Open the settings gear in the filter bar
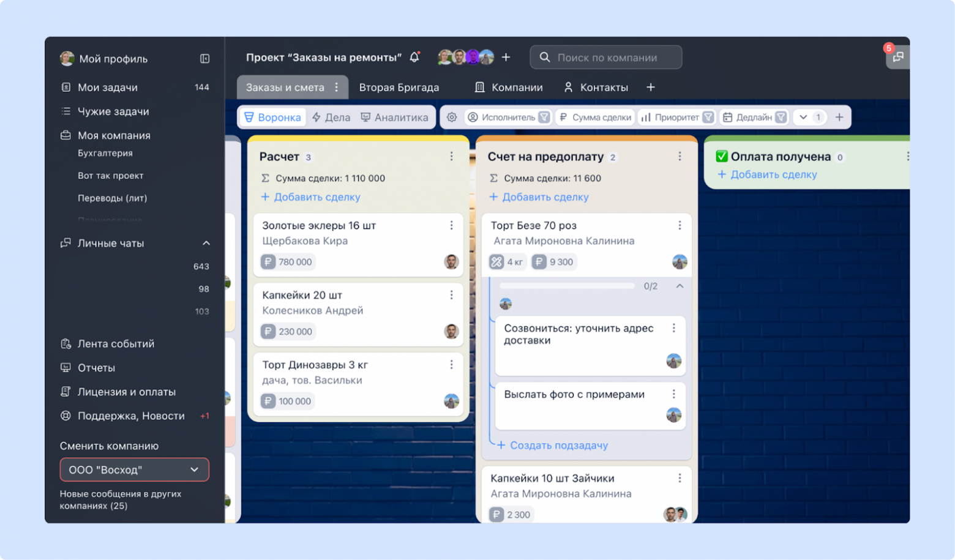Screen dimensions: 955x560 point(452,117)
